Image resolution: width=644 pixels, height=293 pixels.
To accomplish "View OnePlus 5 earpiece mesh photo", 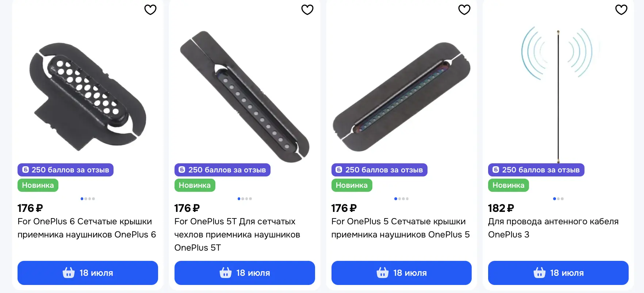I will (402, 96).
